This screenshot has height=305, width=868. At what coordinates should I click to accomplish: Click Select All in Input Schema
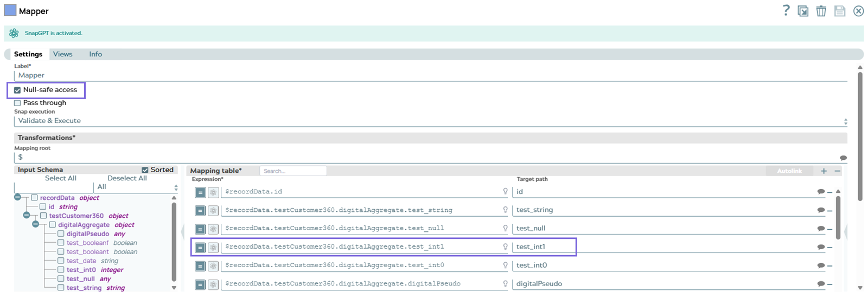(61, 178)
